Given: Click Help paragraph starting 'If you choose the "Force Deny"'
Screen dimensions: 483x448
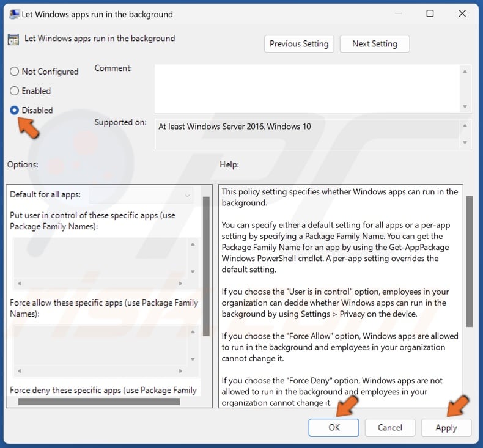Looking at the screenshot, I should pyautogui.click(x=332, y=391).
